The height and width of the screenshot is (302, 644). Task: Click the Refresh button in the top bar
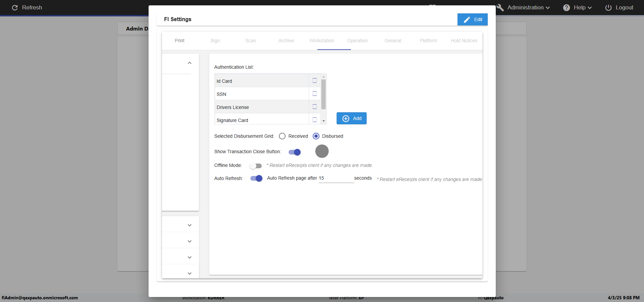(27, 7)
